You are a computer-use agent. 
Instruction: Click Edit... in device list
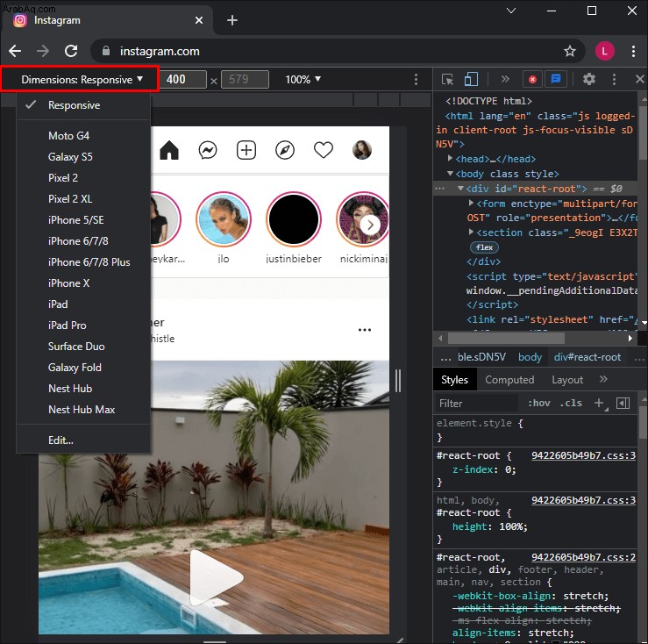[82, 440]
